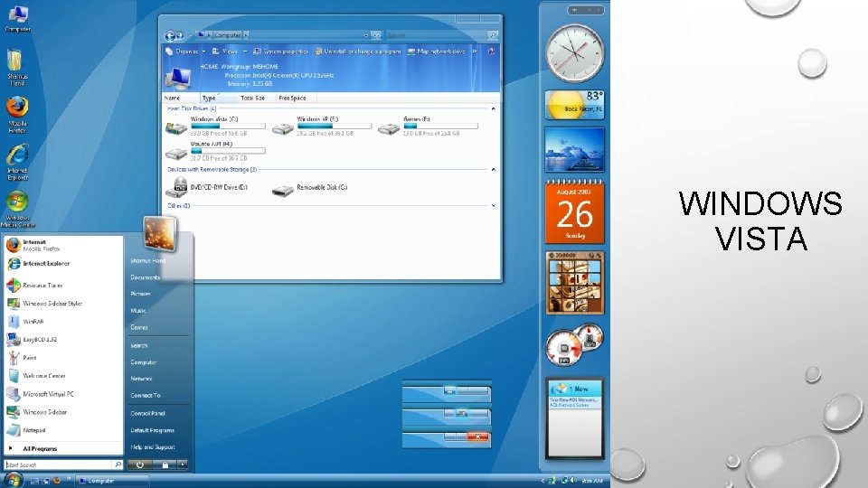Screen dimensions: 868x488
Task: Open the Removable Disk drive
Action: tap(310, 188)
